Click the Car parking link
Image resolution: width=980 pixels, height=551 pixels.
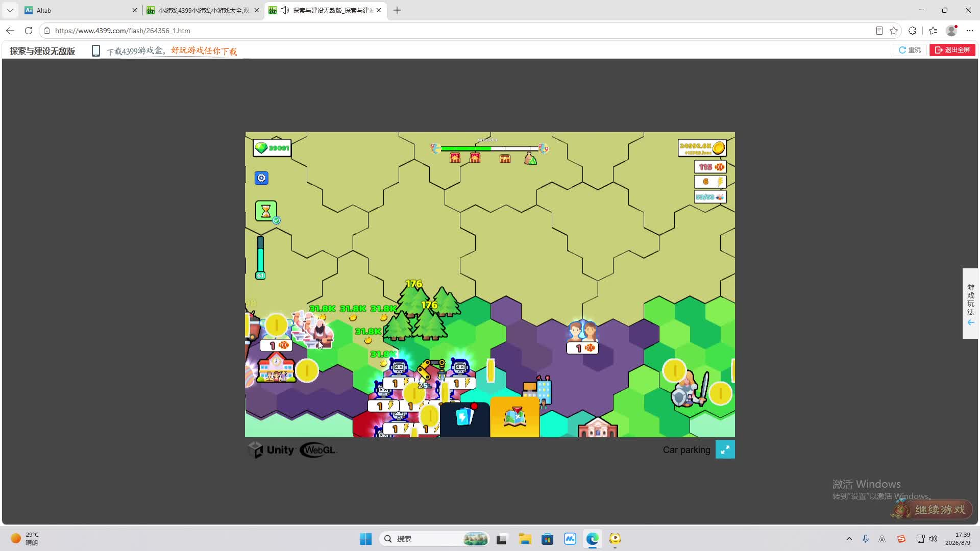click(x=687, y=450)
